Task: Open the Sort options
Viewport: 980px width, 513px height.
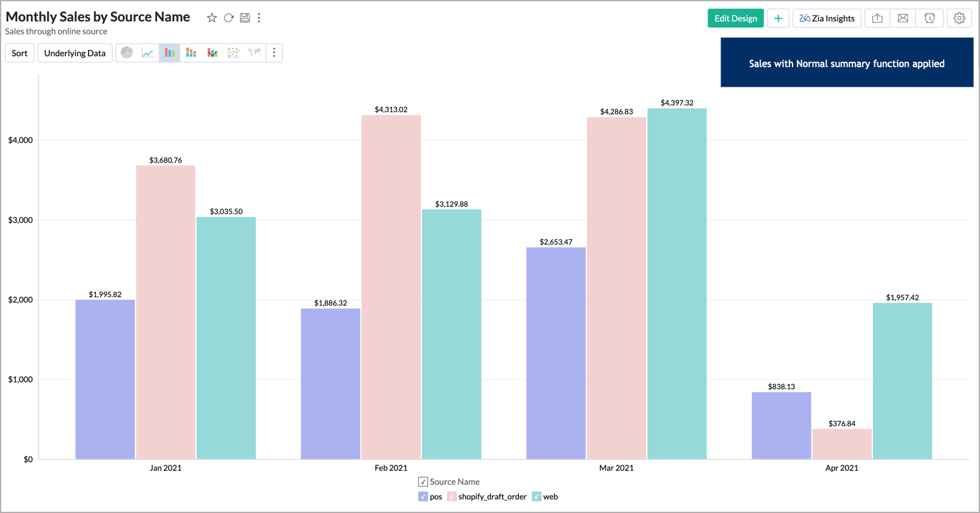Action: point(20,53)
